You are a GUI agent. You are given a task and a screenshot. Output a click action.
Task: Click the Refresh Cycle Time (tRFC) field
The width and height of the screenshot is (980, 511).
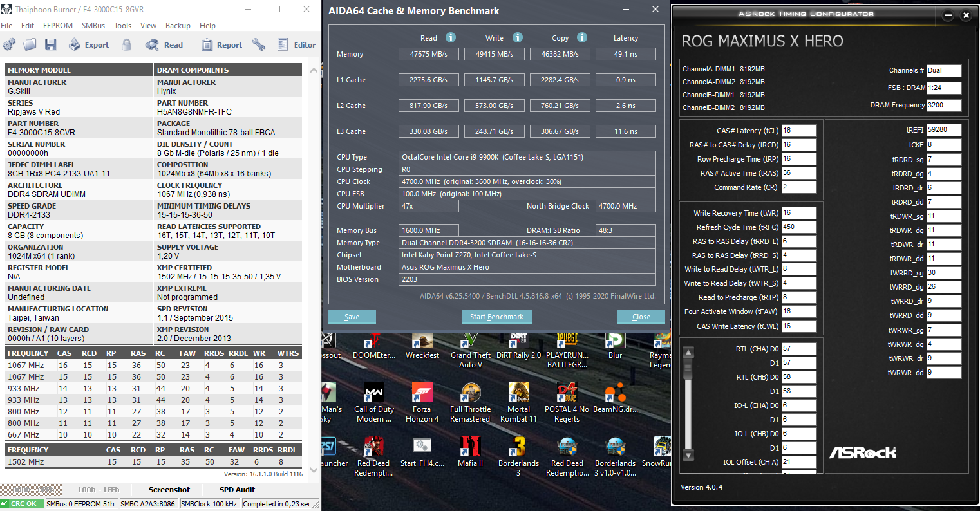[x=799, y=227]
